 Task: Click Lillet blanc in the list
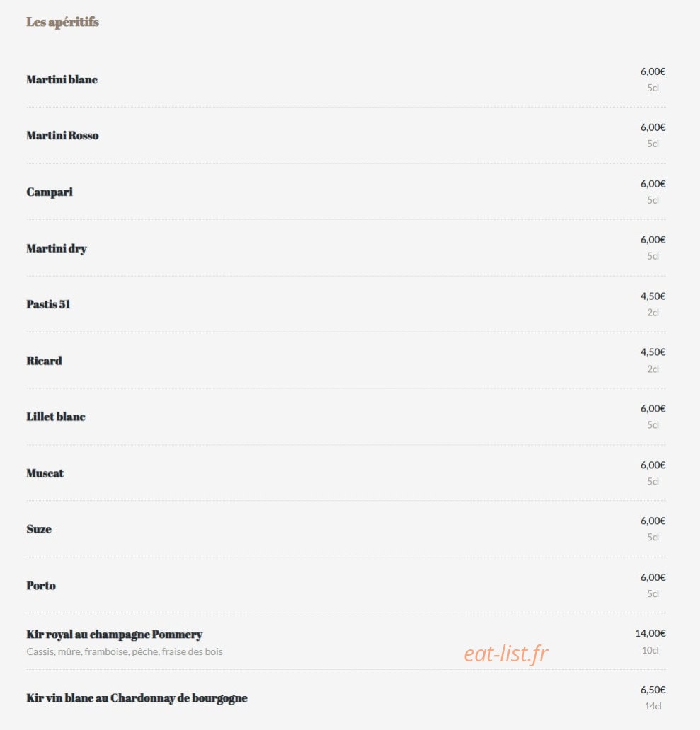tap(56, 417)
